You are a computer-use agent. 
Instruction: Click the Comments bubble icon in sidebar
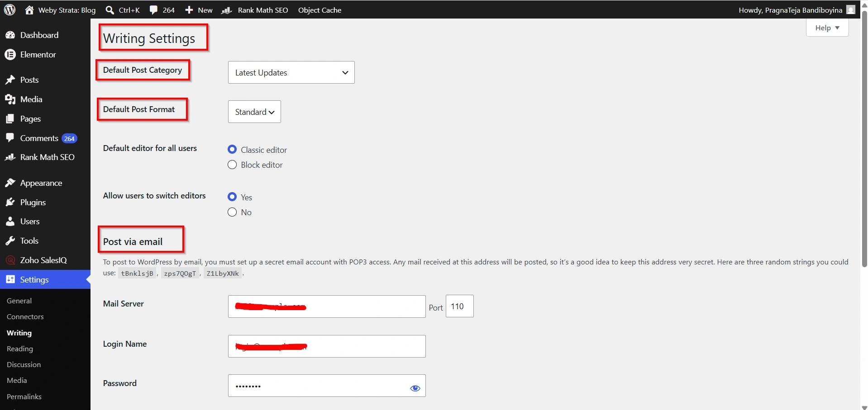[10, 138]
